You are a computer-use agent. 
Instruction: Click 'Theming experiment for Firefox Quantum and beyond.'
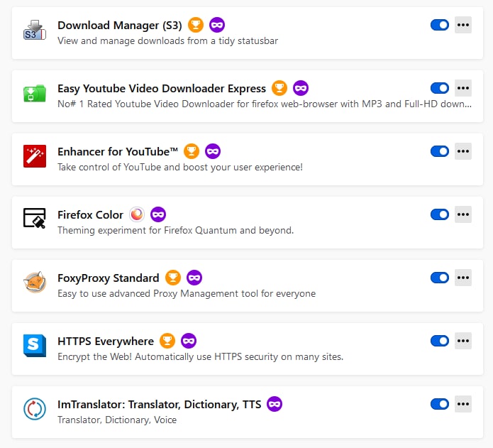click(x=176, y=230)
